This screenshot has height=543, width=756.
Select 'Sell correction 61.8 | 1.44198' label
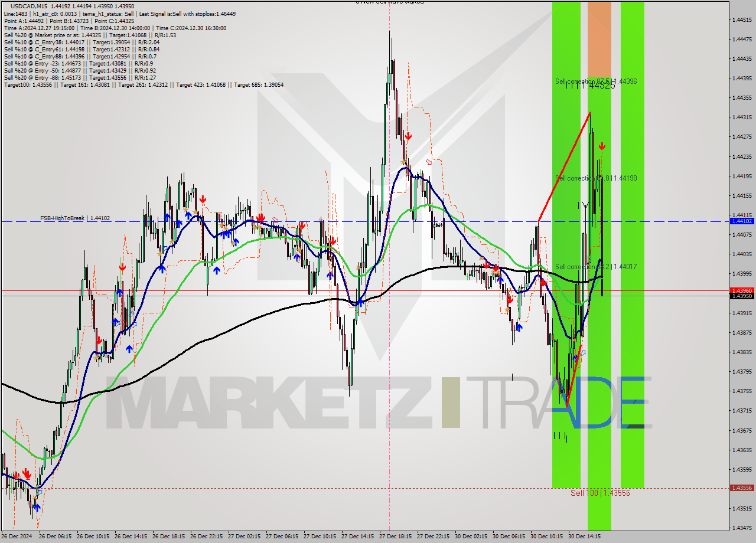(596, 178)
